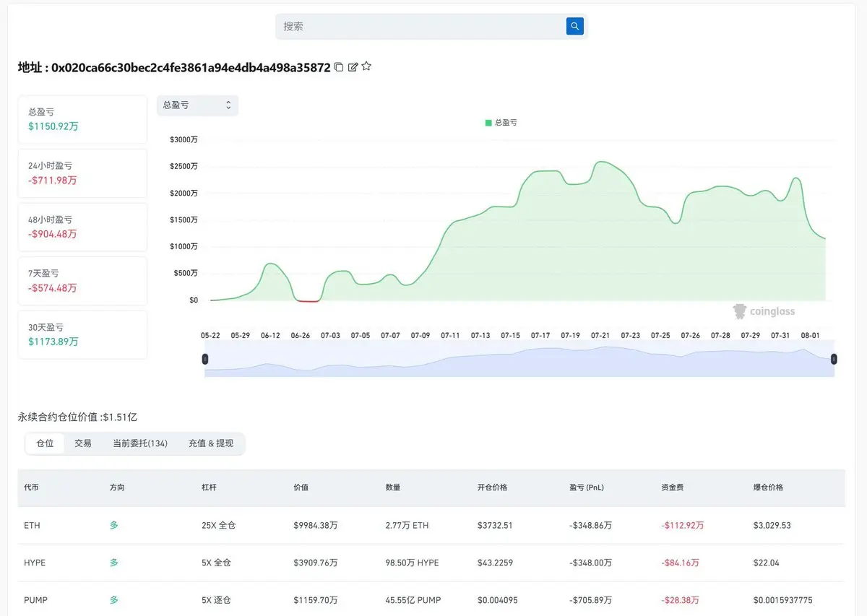Click HYPE funding fee -$84.16万
Viewport: 867px width, 616px height.
pos(680,563)
